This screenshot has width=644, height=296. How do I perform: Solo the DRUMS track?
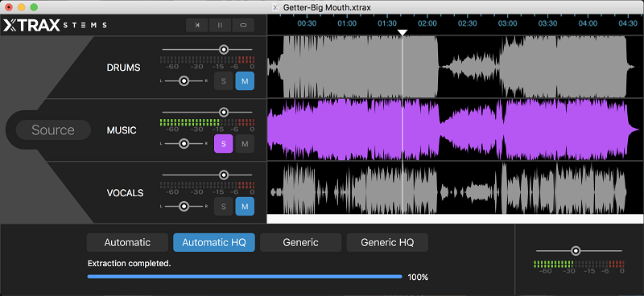tap(224, 81)
